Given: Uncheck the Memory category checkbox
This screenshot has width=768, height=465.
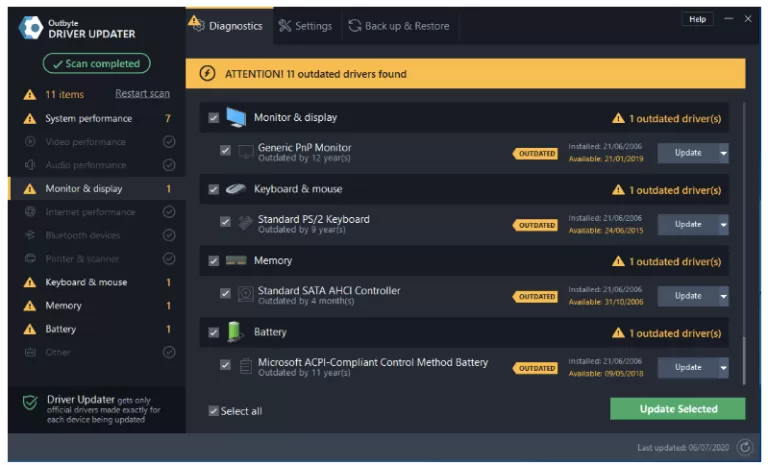Looking at the screenshot, I should (x=214, y=261).
